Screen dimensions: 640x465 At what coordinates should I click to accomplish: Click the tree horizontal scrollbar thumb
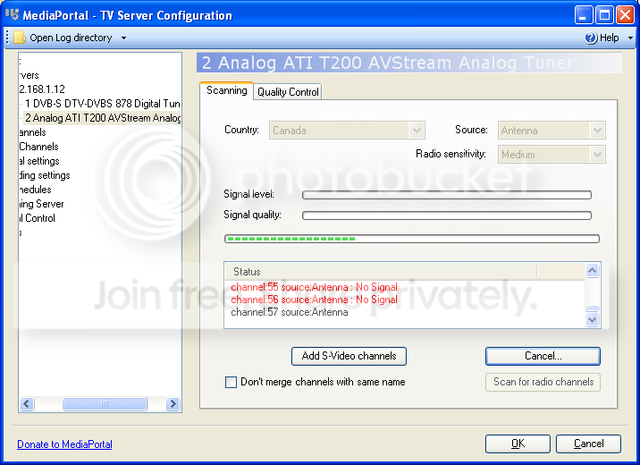tap(104, 404)
